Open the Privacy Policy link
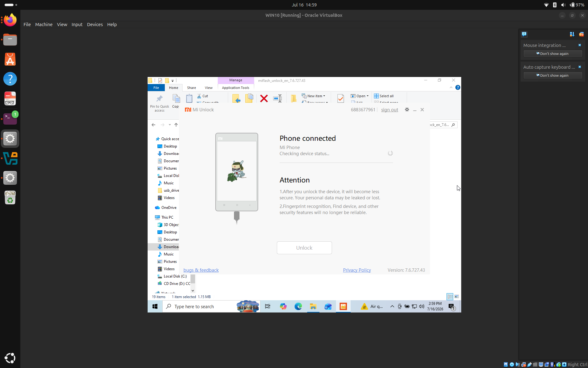The height and width of the screenshot is (368, 588). click(x=357, y=270)
